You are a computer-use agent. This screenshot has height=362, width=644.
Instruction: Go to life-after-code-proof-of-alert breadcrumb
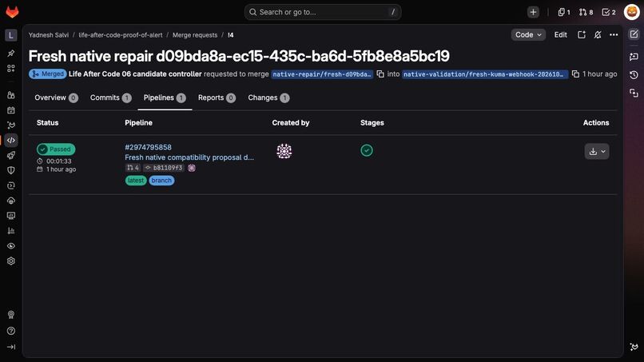pos(121,35)
